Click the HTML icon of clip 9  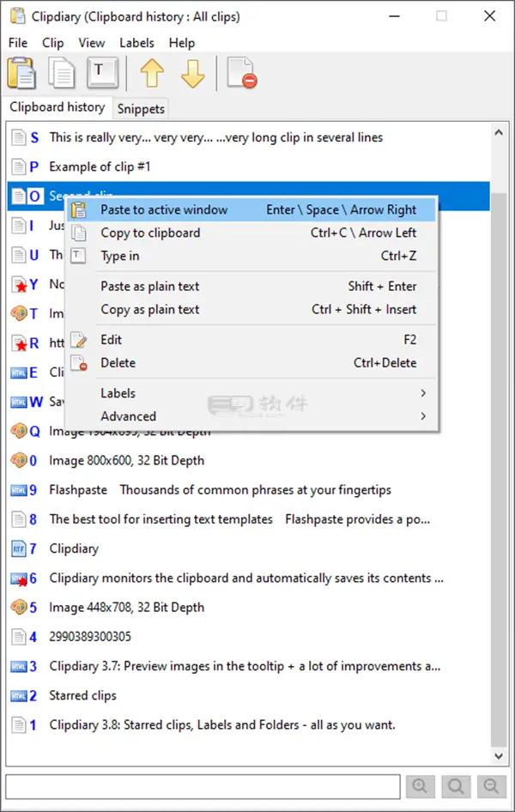pyautogui.click(x=19, y=490)
